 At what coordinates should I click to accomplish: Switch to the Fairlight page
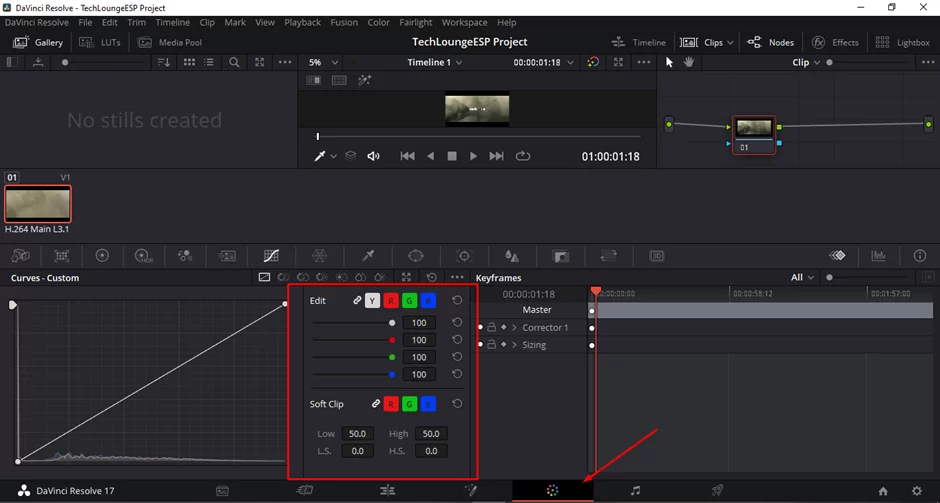click(x=635, y=490)
